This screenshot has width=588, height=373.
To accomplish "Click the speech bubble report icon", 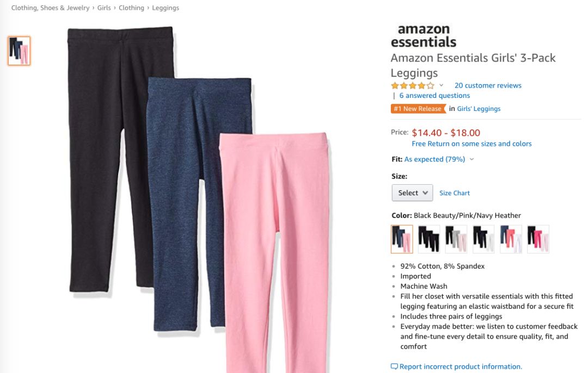I will (x=394, y=366).
